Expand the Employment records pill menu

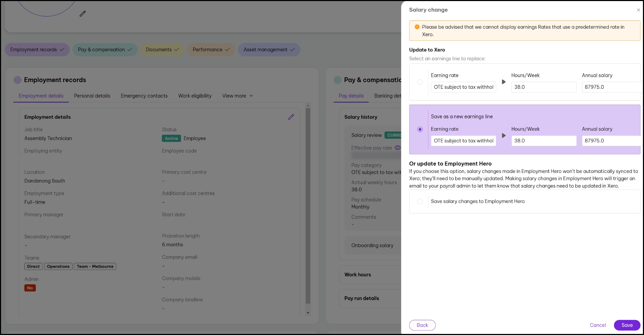pos(37,50)
